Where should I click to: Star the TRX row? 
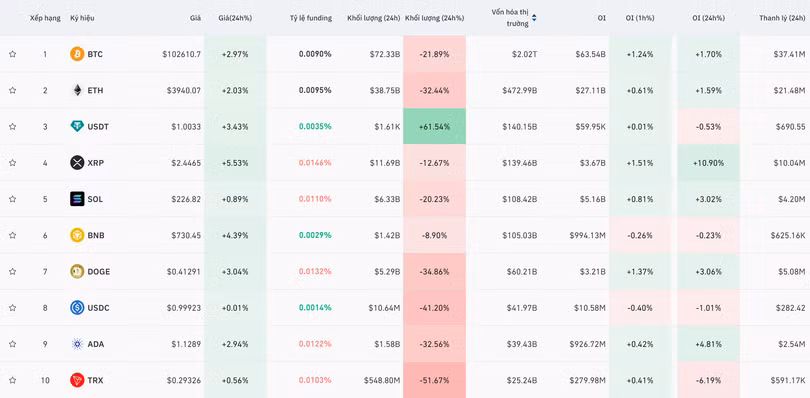point(12,380)
